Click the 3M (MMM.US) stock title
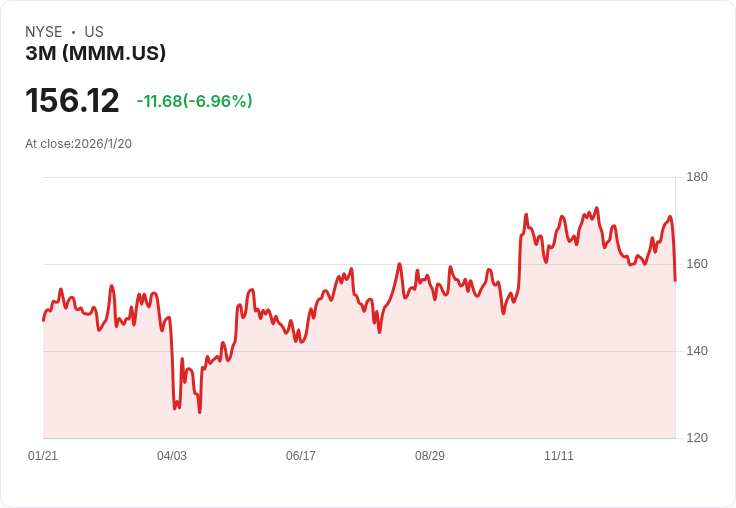The width and height of the screenshot is (736, 508). [95, 54]
